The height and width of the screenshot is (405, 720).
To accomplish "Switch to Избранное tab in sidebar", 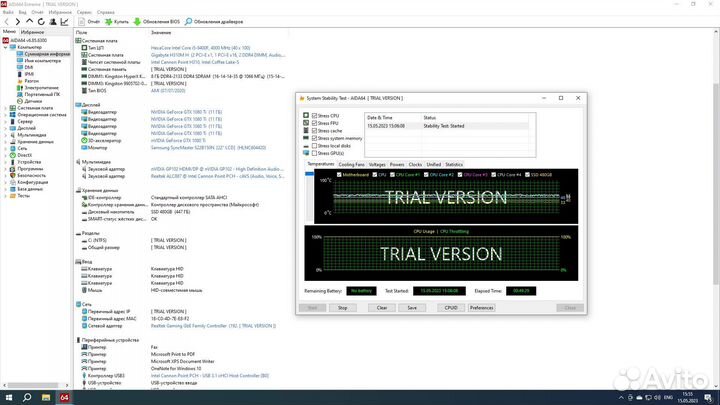I will (x=33, y=32).
